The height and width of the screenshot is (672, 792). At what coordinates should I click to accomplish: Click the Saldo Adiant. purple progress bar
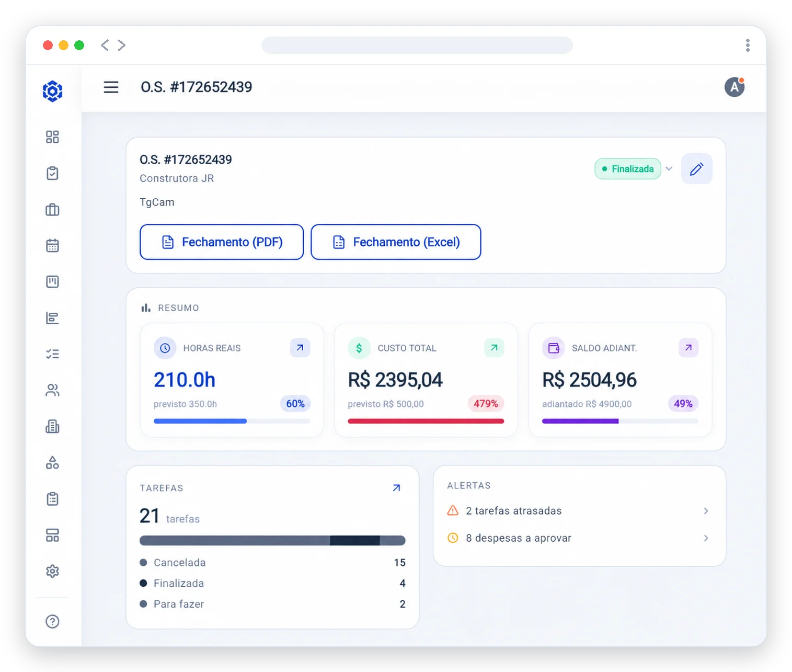(620, 421)
